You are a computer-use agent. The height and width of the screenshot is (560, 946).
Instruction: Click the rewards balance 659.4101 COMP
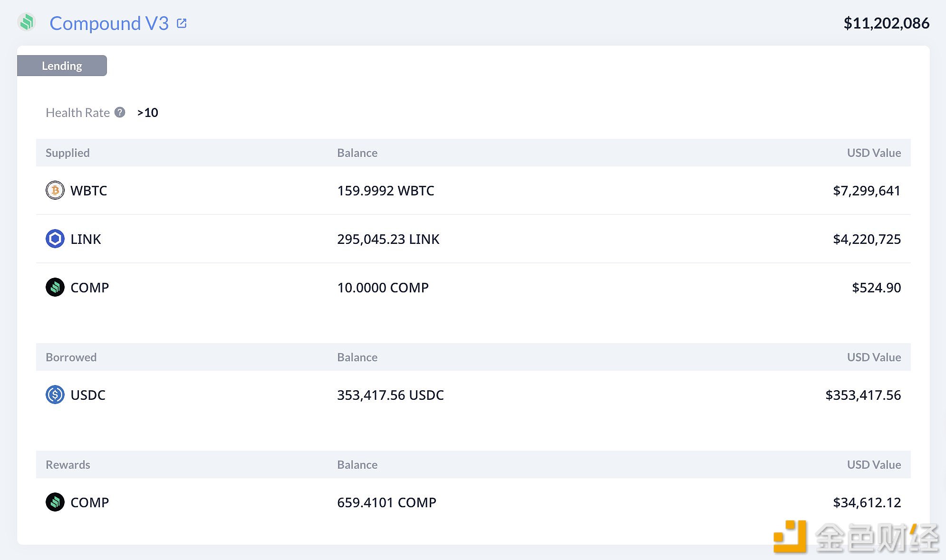coord(386,502)
